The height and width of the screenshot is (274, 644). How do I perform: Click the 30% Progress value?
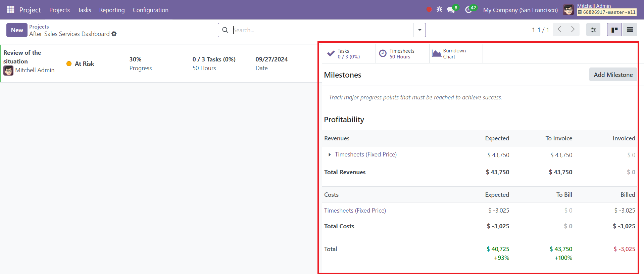tap(135, 59)
